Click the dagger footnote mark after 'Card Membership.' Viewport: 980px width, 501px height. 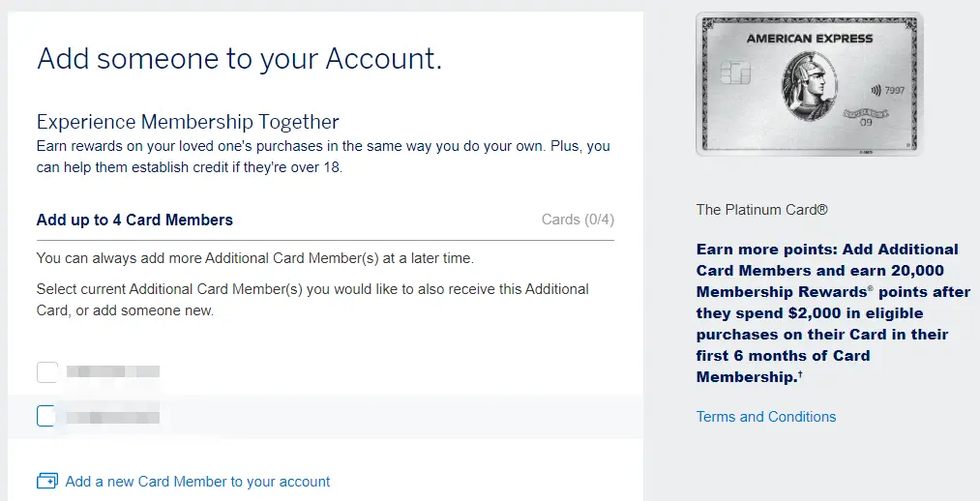(x=800, y=373)
